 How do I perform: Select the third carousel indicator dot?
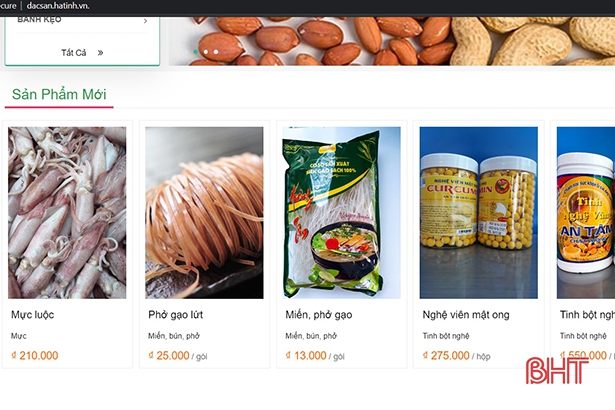coord(216,52)
